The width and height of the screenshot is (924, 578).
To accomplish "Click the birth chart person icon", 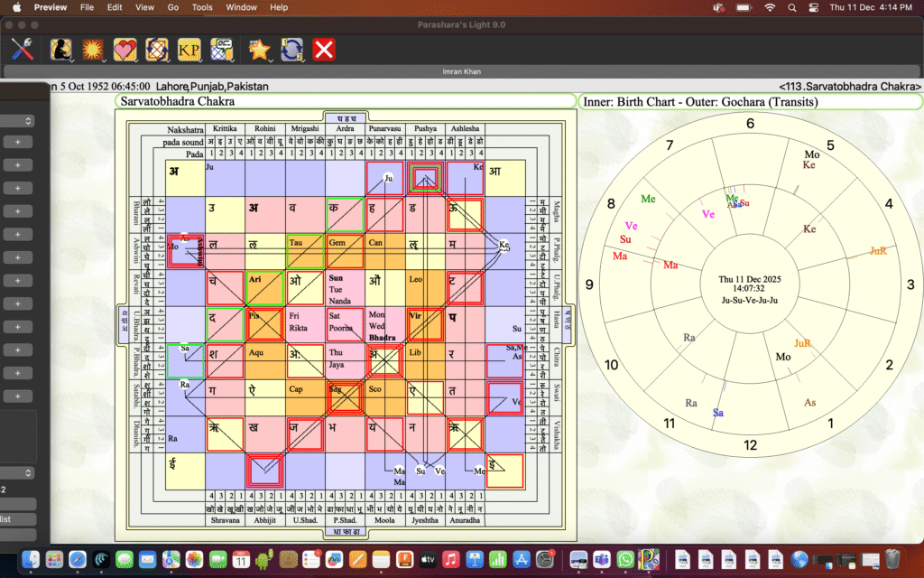I will pyautogui.click(x=60, y=49).
